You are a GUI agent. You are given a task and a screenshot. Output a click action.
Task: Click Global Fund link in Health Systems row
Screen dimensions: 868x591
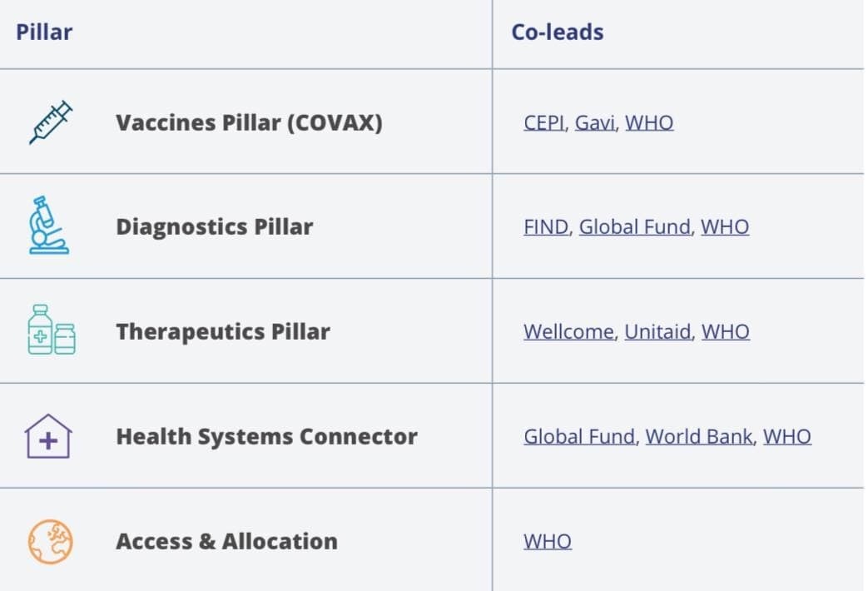tap(579, 437)
